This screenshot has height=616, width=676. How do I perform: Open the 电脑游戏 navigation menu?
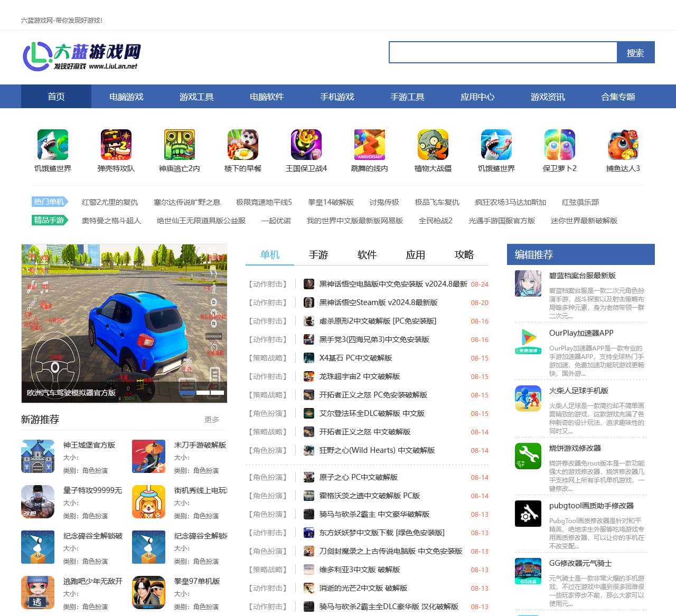tap(126, 97)
